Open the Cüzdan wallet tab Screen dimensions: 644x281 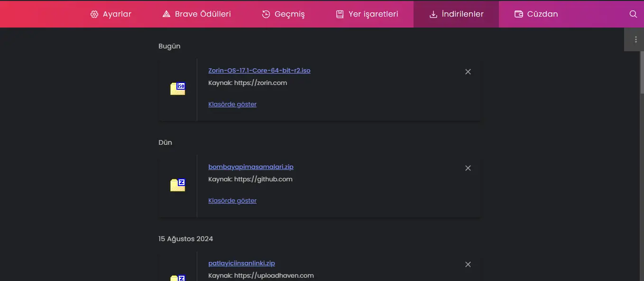click(536, 14)
